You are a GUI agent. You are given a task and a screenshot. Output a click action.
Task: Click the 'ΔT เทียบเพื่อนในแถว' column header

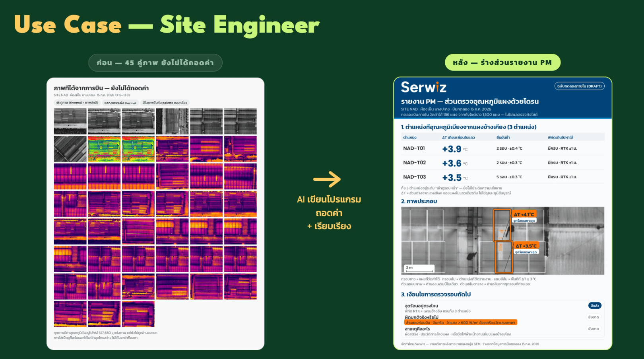[458, 137]
